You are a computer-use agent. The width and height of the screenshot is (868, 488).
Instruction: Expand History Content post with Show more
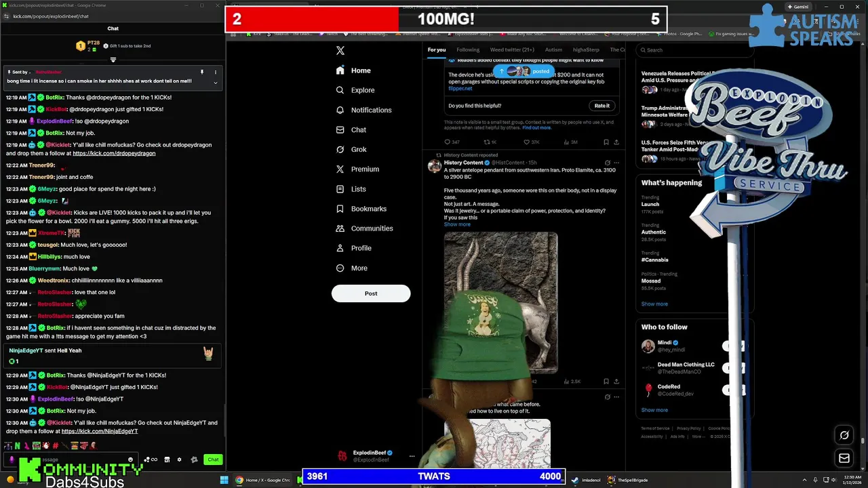point(457,224)
